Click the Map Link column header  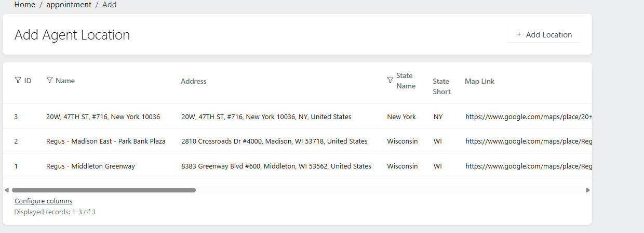(479, 81)
